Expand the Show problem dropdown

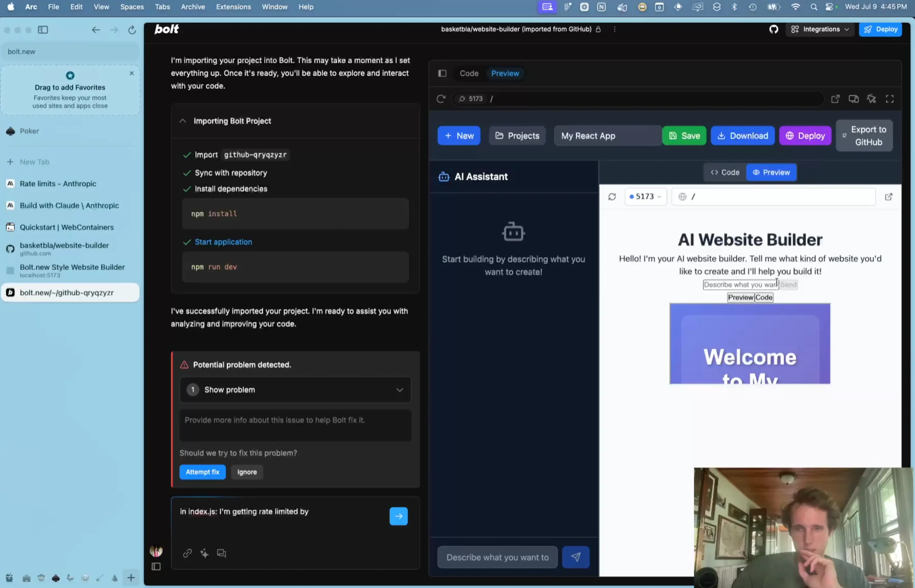click(295, 389)
